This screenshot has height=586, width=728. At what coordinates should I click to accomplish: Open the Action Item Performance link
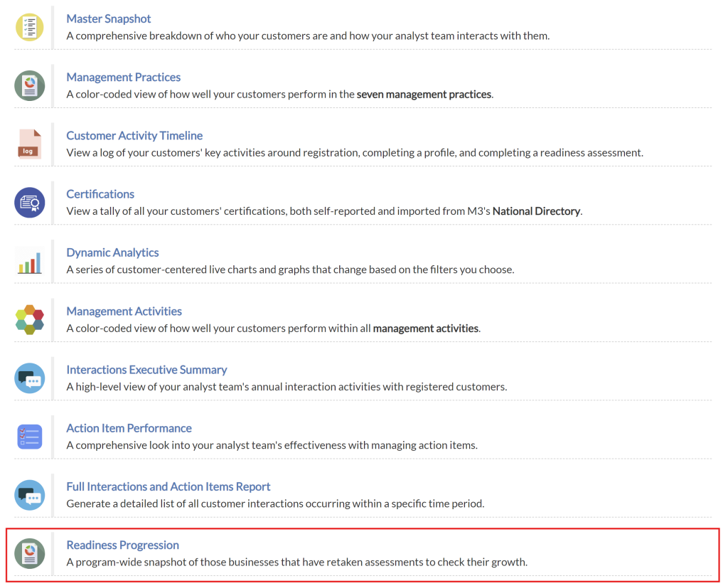pyautogui.click(x=129, y=428)
